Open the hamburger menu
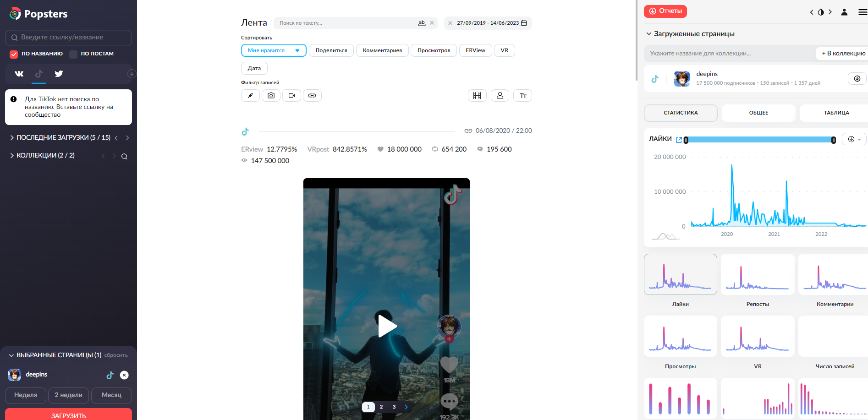 [x=863, y=12]
